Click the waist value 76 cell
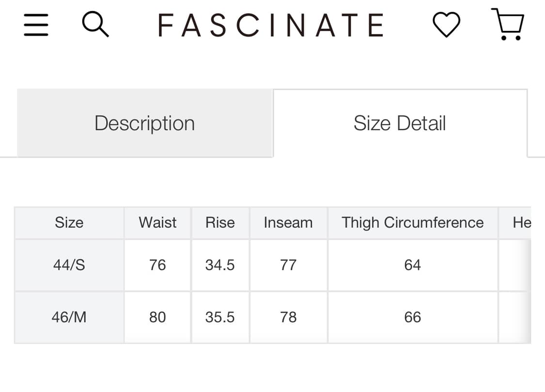The image size is (545, 392). (157, 265)
